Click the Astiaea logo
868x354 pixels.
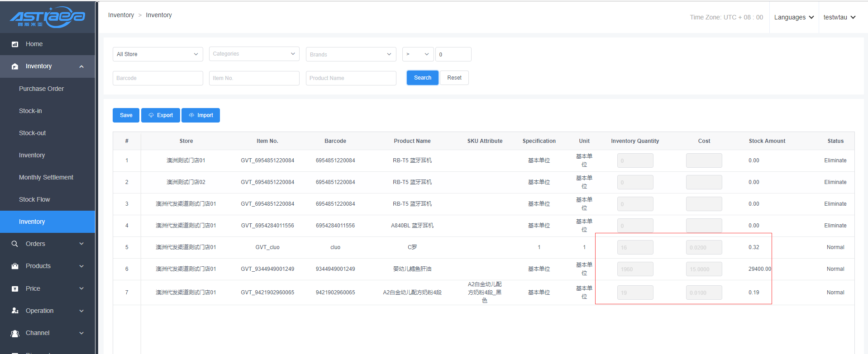click(48, 17)
